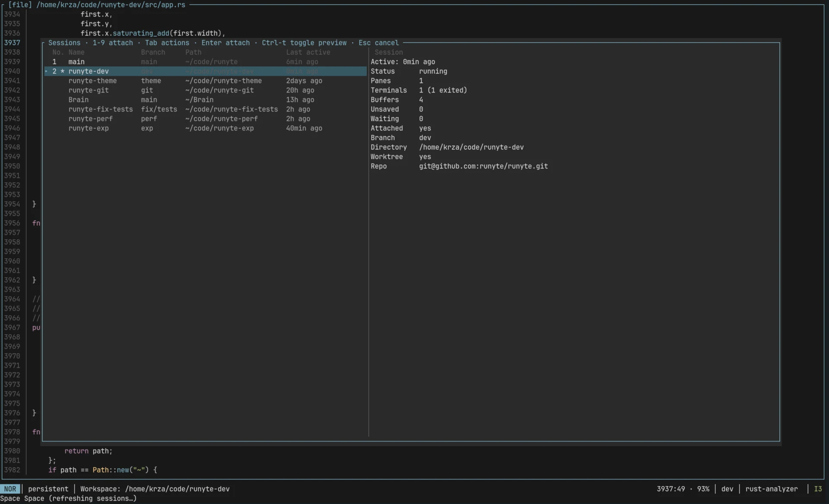Click the 'Tab actions' hint

click(167, 43)
